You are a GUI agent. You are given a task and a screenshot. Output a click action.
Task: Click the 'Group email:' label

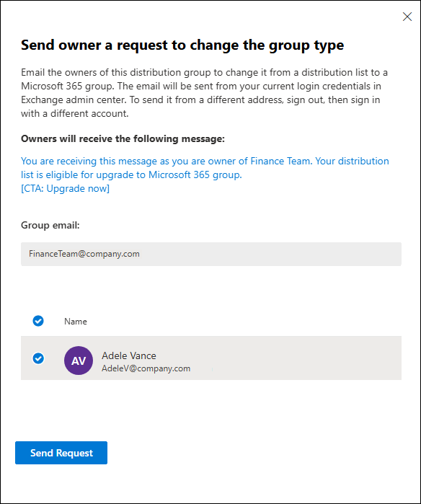(50, 225)
